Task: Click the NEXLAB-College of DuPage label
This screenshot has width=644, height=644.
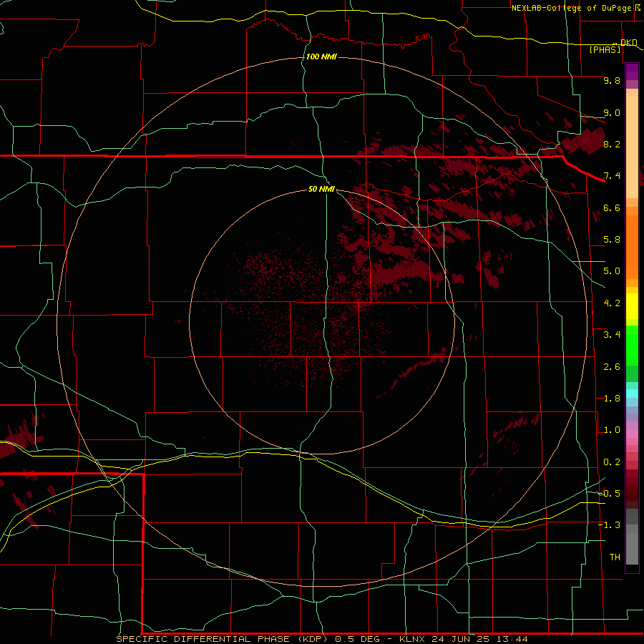Action: tap(573, 8)
